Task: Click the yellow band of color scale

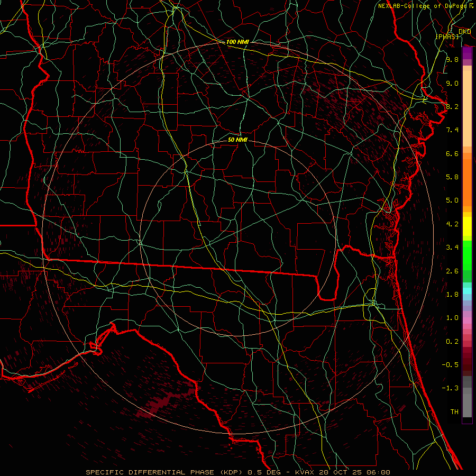Action: (467, 226)
